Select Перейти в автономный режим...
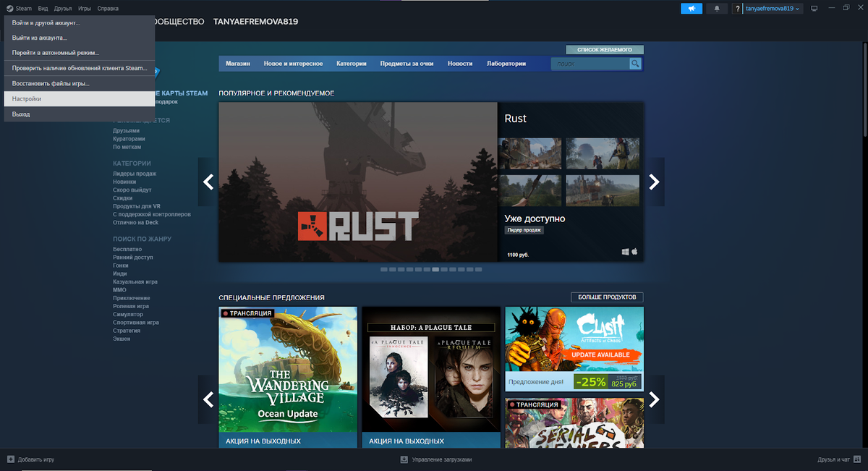The width and height of the screenshot is (868, 471). pyautogui.click(x=80, y=53)
